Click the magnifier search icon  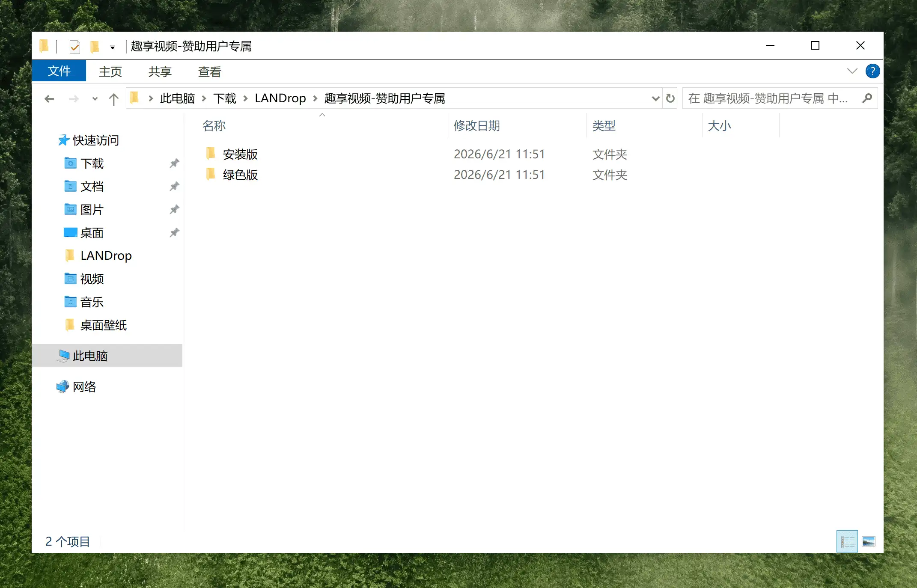867,98
